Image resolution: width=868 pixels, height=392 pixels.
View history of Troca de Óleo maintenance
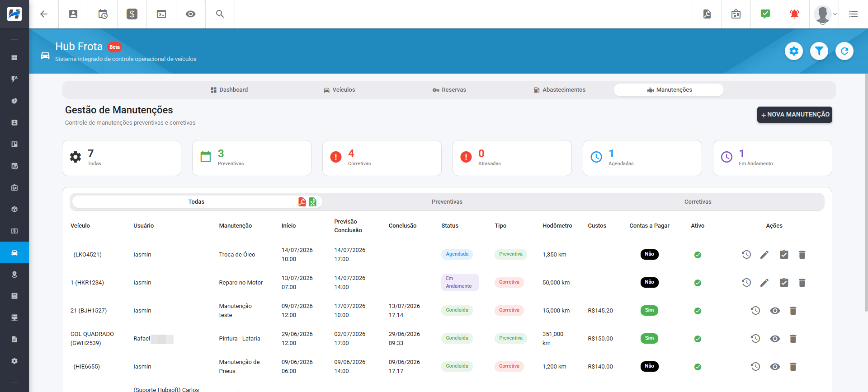click(x=746, y=255)
